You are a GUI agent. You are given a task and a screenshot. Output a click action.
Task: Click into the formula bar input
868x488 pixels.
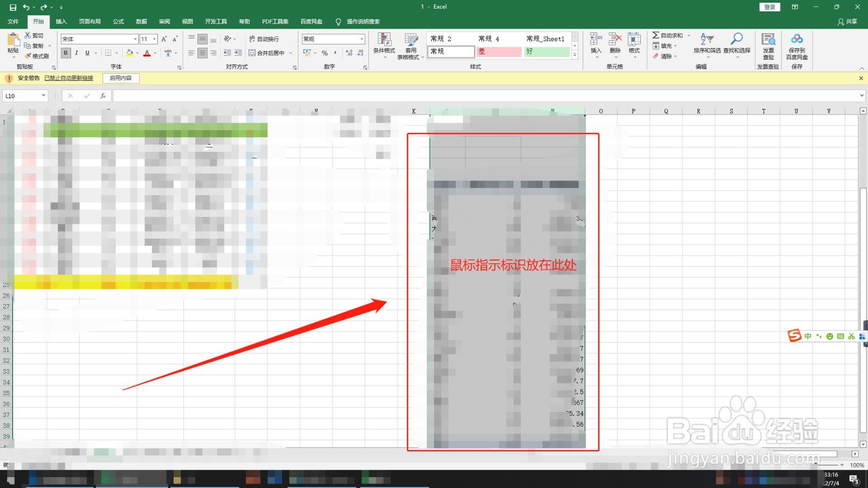click(486, 96)
